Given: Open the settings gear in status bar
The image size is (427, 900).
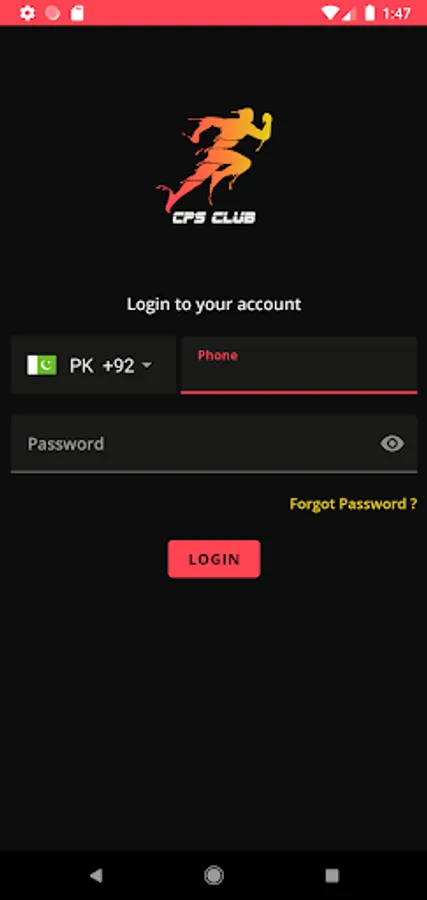Looking at the screenshot, I should point(27,13).
